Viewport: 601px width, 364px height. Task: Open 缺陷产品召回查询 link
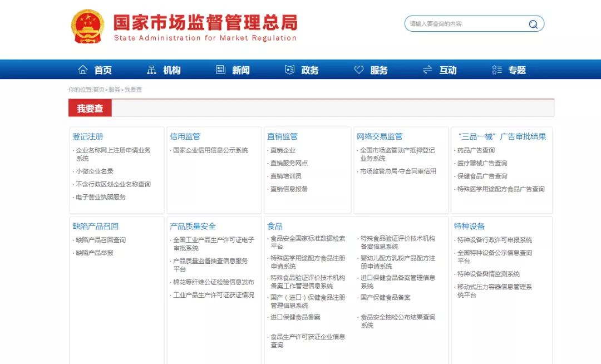point(100,240)
